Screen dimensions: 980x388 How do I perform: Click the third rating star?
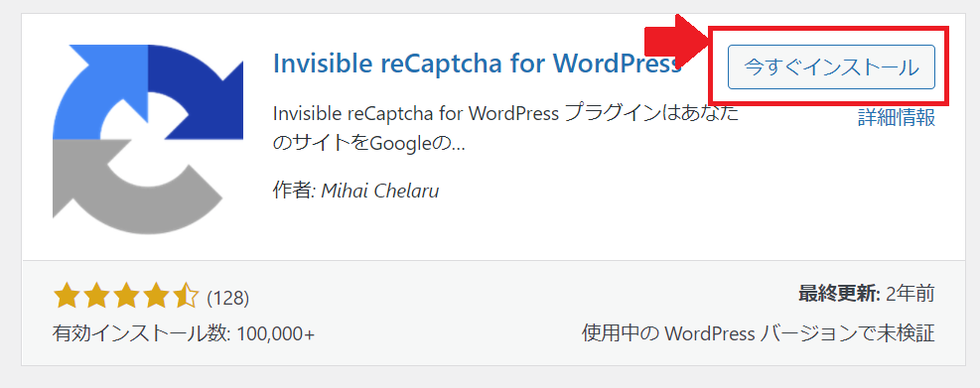pos(126,296)
